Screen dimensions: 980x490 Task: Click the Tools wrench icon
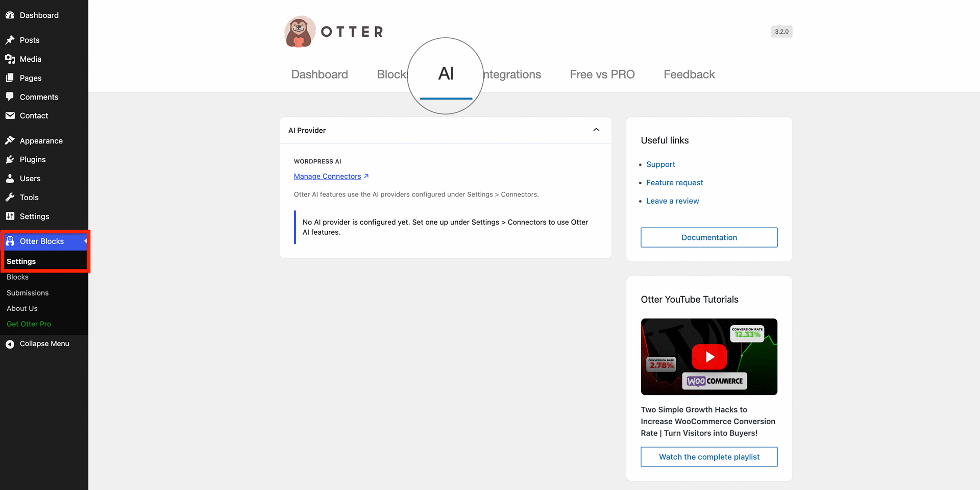pyautogui.click(x=10, y=198)
